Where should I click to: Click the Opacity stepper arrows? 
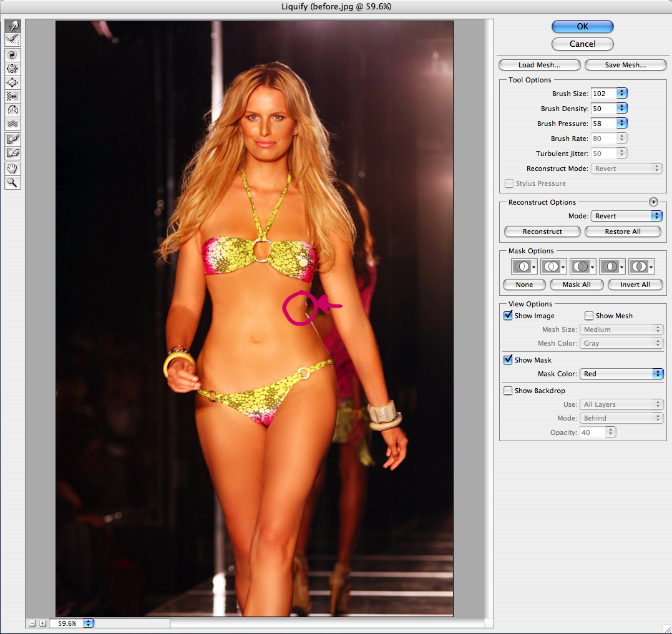[611, 432]
